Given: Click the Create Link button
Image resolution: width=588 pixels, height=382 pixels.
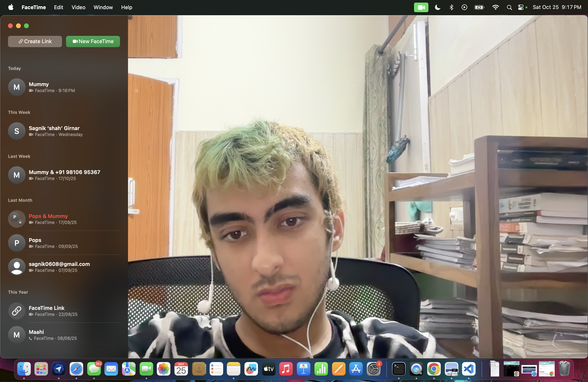Looking at the screenshot, I should 35,42.
